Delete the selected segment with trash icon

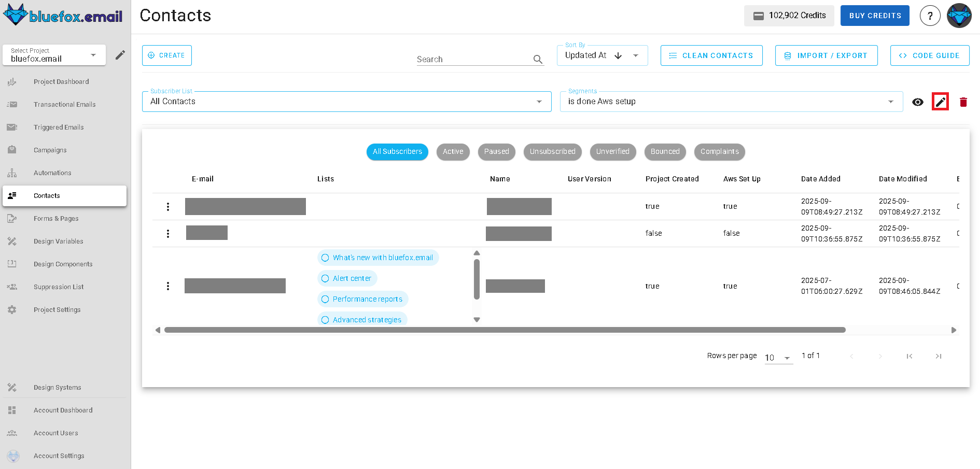pos(963,102)
